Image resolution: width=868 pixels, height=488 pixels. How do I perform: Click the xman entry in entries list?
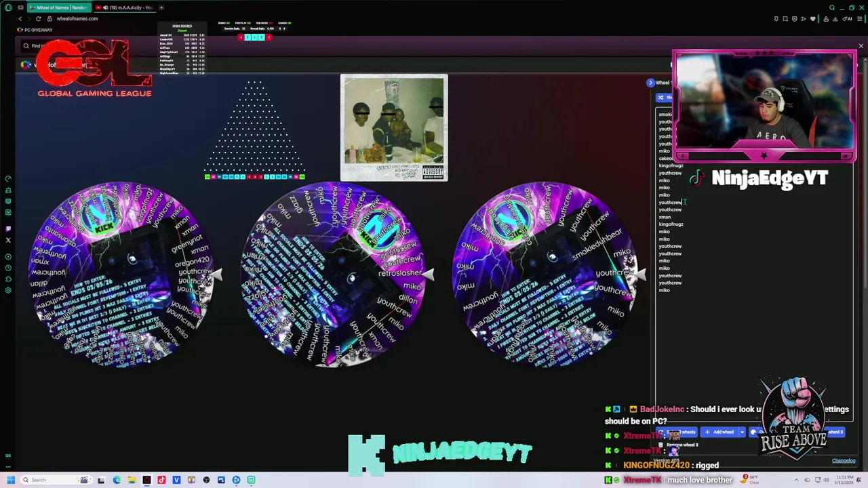click(665, 217)
